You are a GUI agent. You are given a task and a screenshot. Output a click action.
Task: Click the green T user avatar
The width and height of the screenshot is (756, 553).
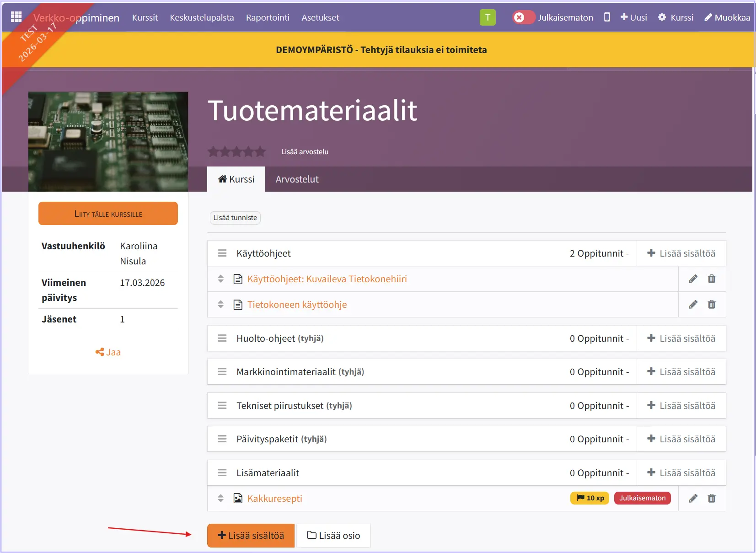(488, 17)
